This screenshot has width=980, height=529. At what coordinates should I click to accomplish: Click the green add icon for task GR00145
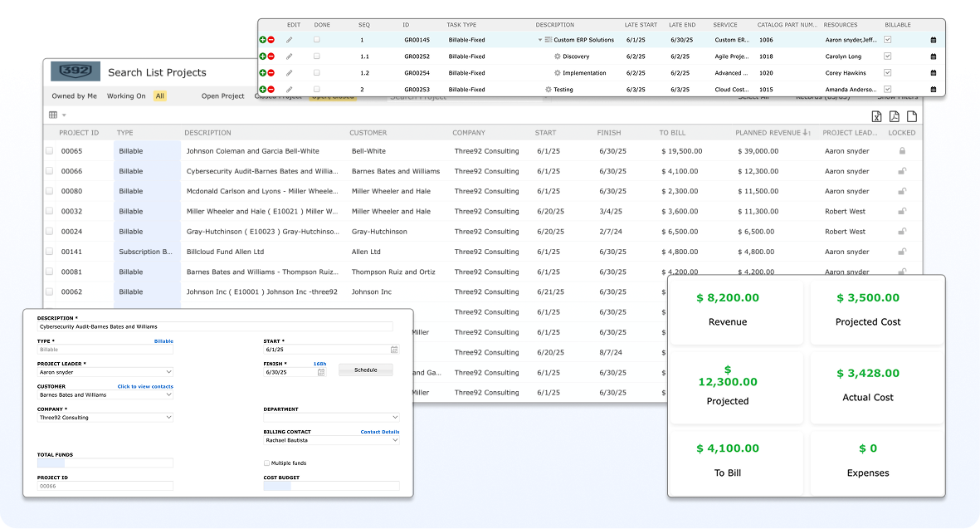(263, 39)
